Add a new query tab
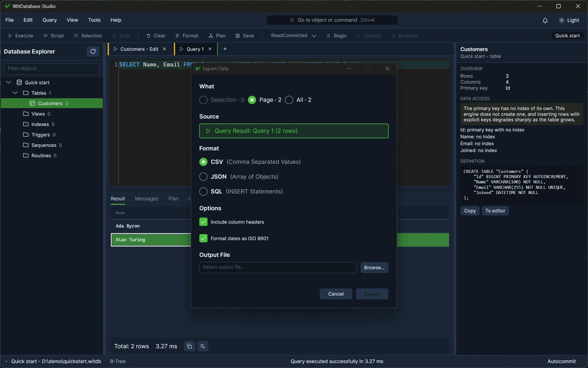588x368 pixels. [x=225, y=49]
